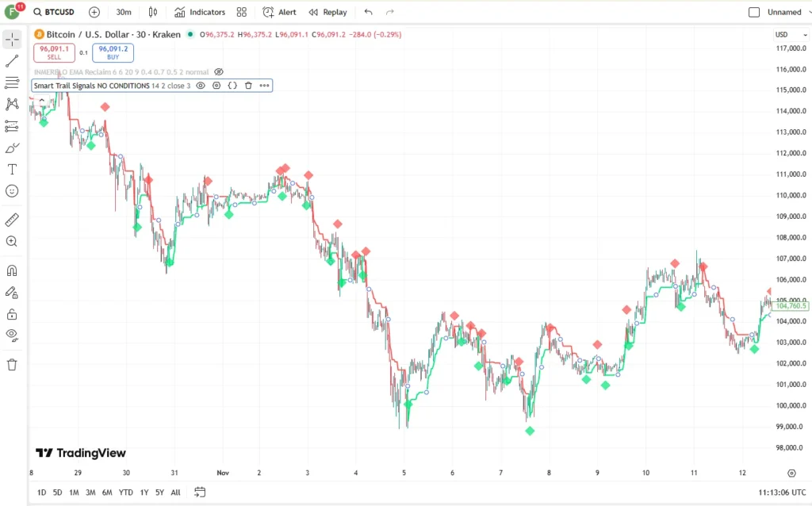
Task: Open the emoji icons tool
Action: pos(12,191)
